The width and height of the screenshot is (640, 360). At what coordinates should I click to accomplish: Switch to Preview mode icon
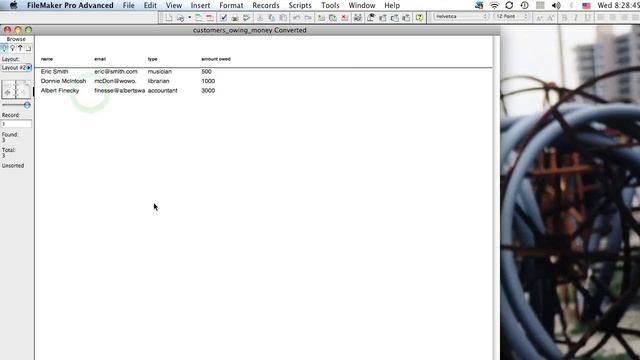28,48
